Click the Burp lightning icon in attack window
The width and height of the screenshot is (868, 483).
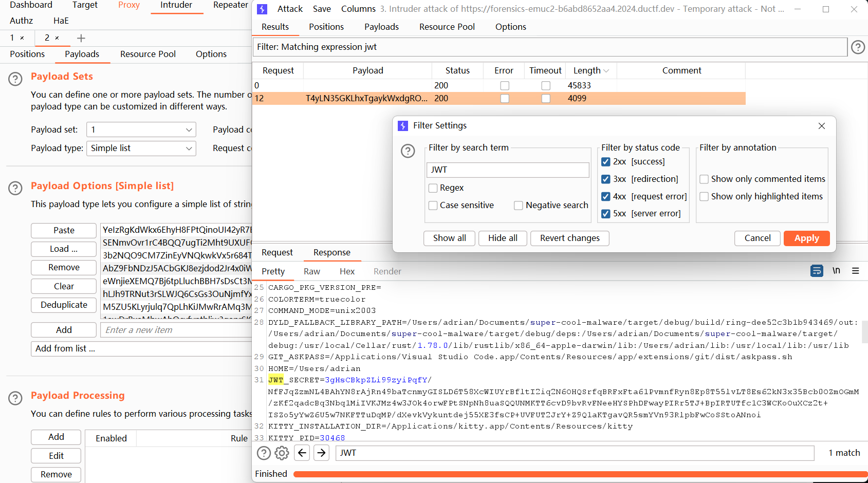point(262,9)
